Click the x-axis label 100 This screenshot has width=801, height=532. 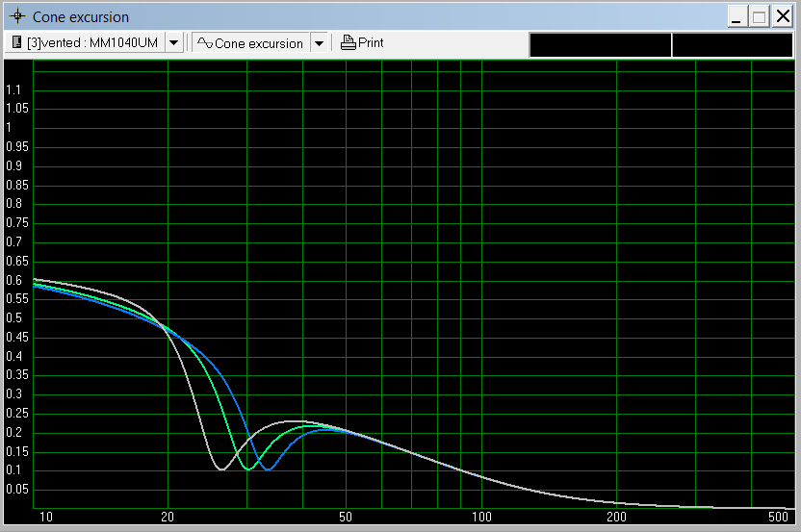click(481, 517)
